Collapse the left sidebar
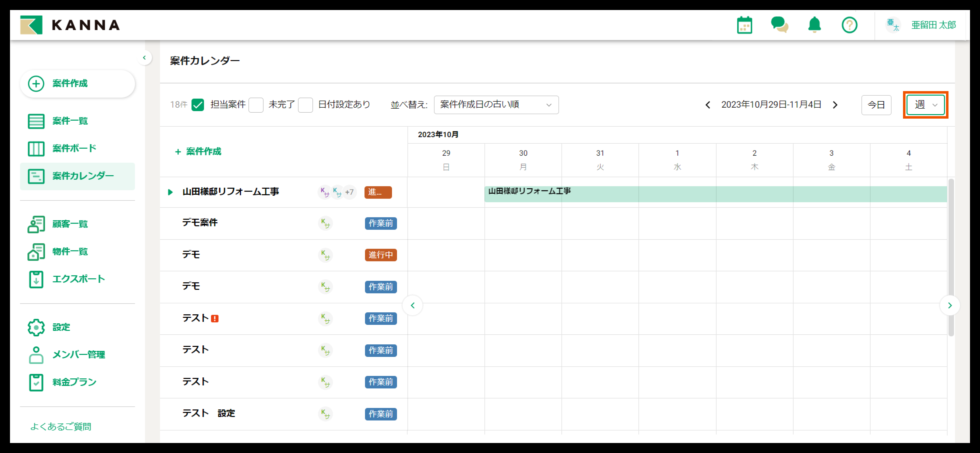The width and height of the screenshot is (980, 453). [144, 58]
